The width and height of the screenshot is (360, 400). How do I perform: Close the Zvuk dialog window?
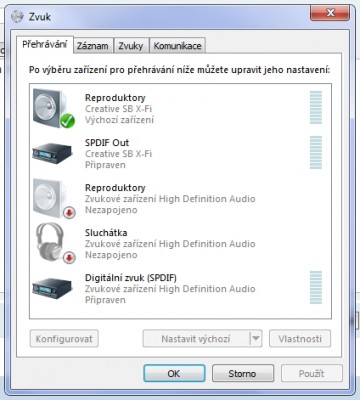pos(330,13)
